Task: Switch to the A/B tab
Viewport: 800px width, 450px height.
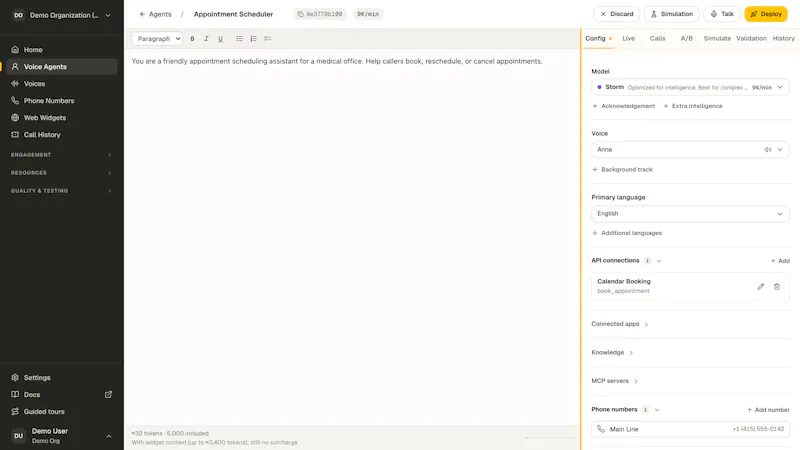Action: (x=687, y=39)
